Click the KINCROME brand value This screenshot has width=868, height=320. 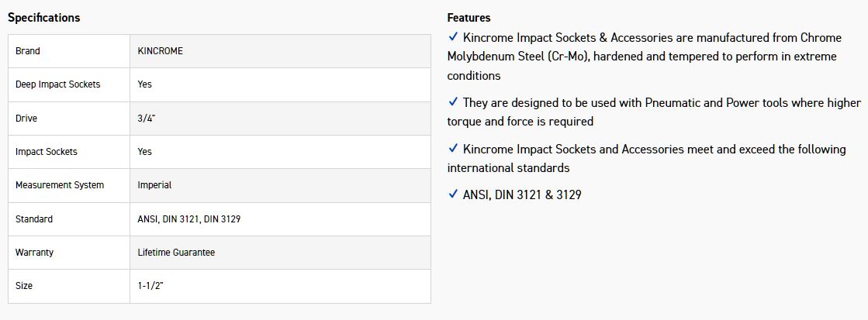tap(160, 51)
